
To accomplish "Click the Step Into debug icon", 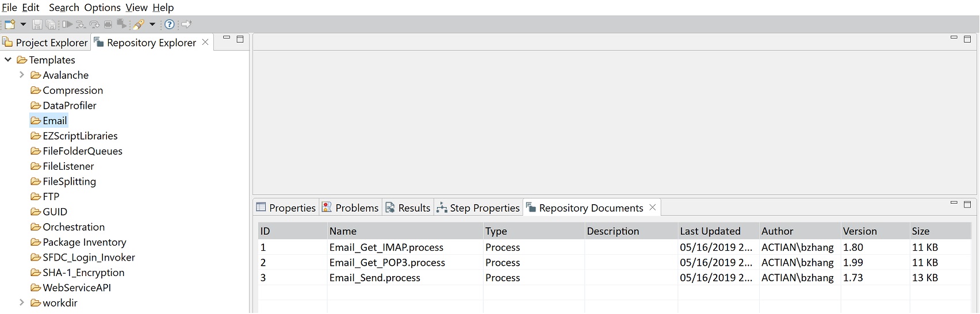I will [81, 24].
